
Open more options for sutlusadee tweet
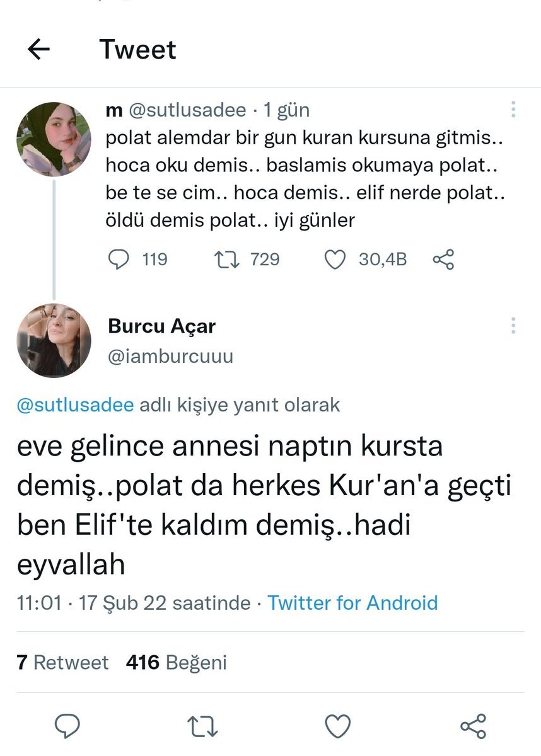pyautogui.click(x=514, y=110)
